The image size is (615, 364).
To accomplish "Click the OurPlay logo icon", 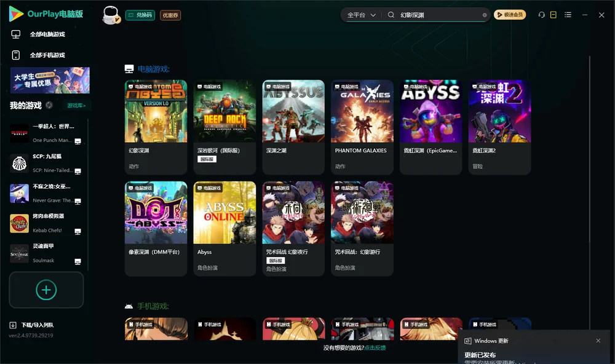I will click(x=16, y=14).
